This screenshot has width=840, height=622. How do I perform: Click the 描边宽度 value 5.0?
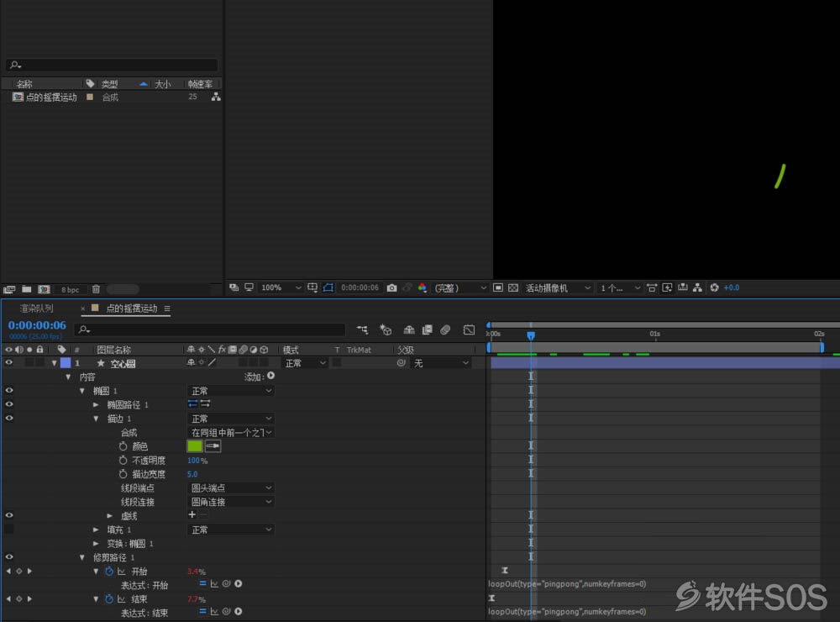point(192,474)
